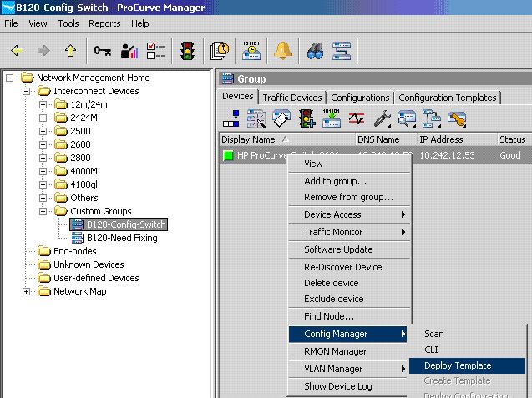532x398 pixels.
Task: Choose Scan in Config Manager submenu
Action: coord(467,334)
